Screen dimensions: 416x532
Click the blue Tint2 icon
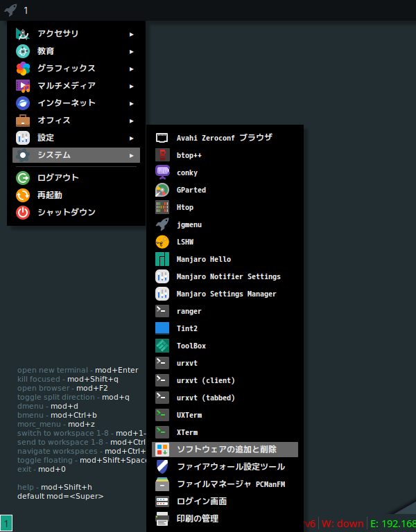(162, 328)
